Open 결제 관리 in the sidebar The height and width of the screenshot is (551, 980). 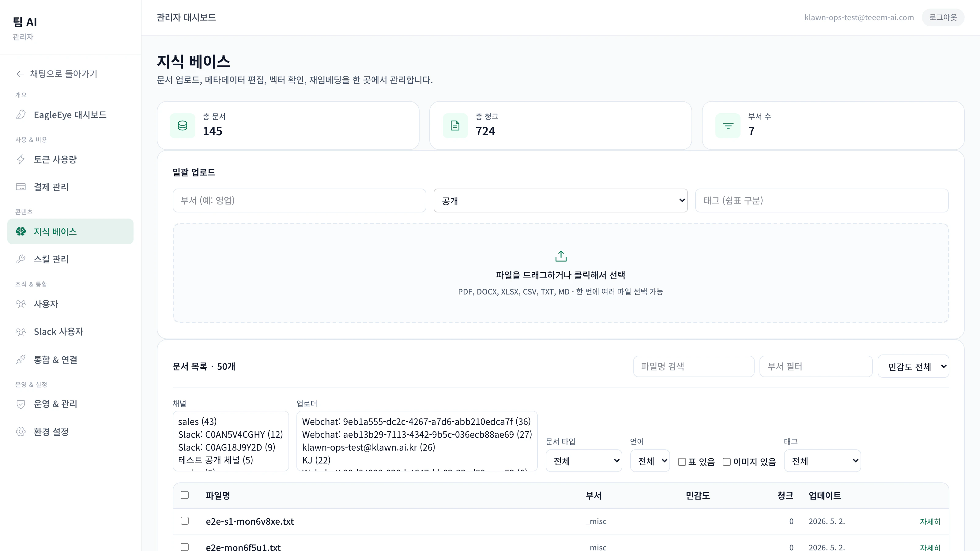pyautogui.click(x=70, y=187)
